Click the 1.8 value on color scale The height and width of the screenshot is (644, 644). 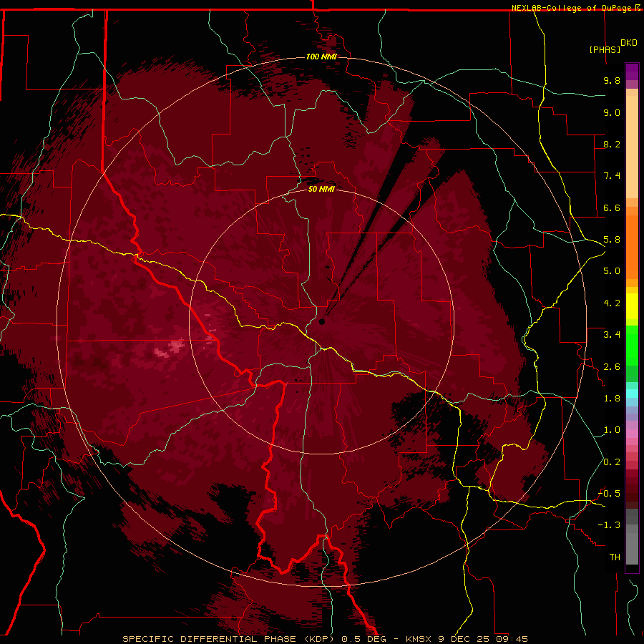point(612,399)
